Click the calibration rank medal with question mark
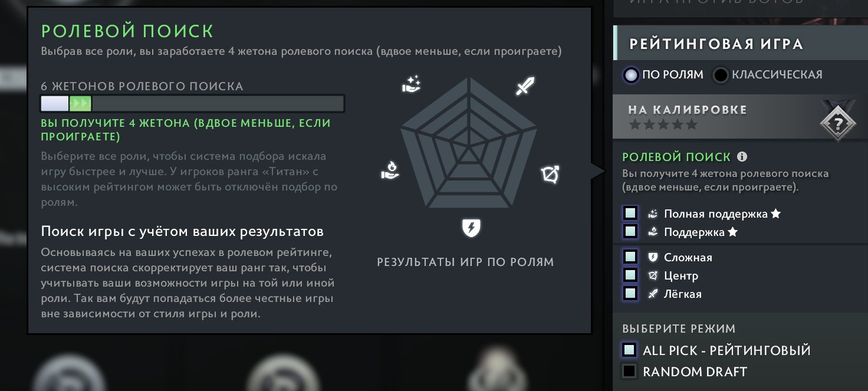868x391 pixels. click(837, 123)
